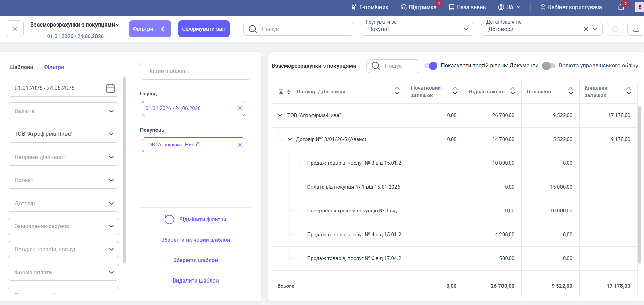Viewport: 644px width, 305px height.
Task: Toggle Валюта управлінського обліку
Action: click(x=549, y=66)
